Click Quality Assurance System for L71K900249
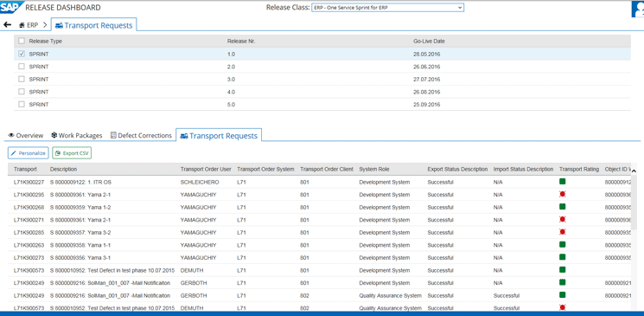644x316 pixels. click(390, 296)
